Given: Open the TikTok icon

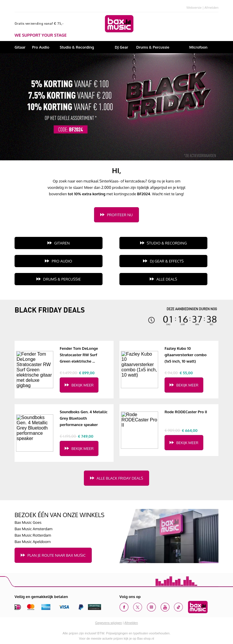Looking at the screenshot, I should (179, 607).
